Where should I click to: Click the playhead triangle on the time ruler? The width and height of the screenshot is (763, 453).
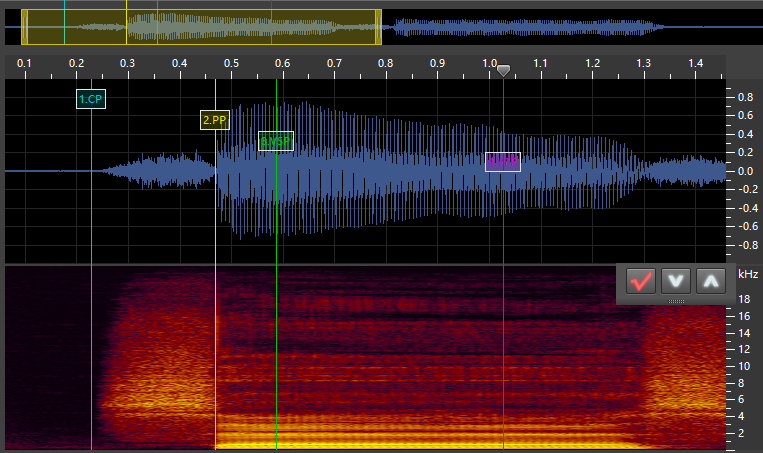(x=503, y=70)
